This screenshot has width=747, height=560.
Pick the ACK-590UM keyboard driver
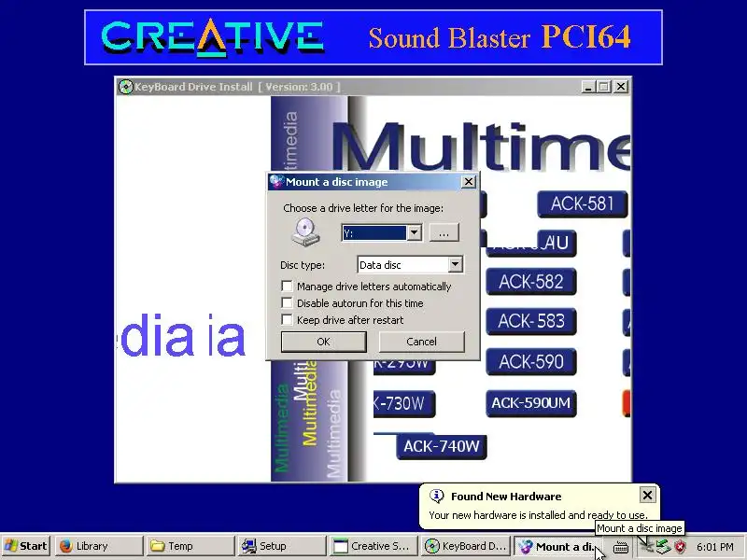pyautogui.click(x=530, y=403)
